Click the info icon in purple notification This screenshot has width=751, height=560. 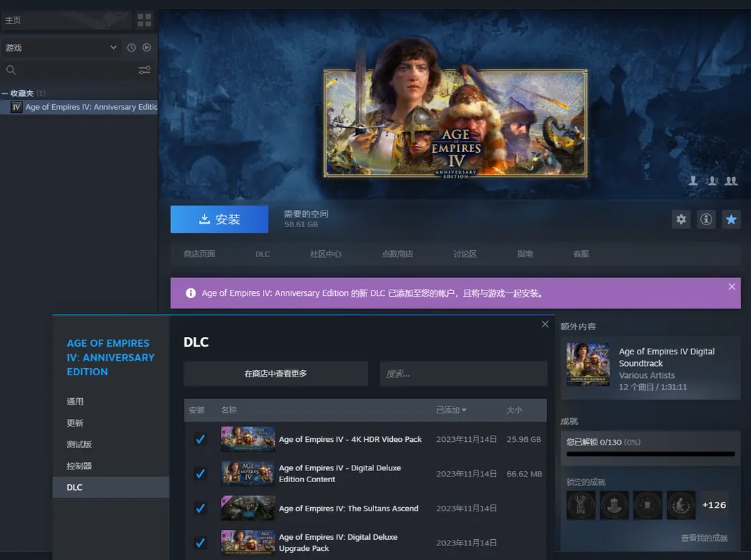[x=191, y=293]
